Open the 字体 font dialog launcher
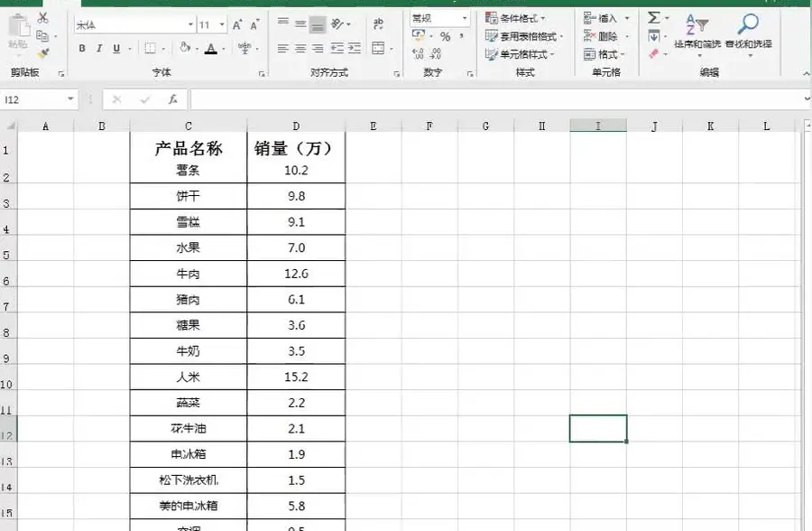The height and width of the screenshot is (531, 812). coord(262,74)
